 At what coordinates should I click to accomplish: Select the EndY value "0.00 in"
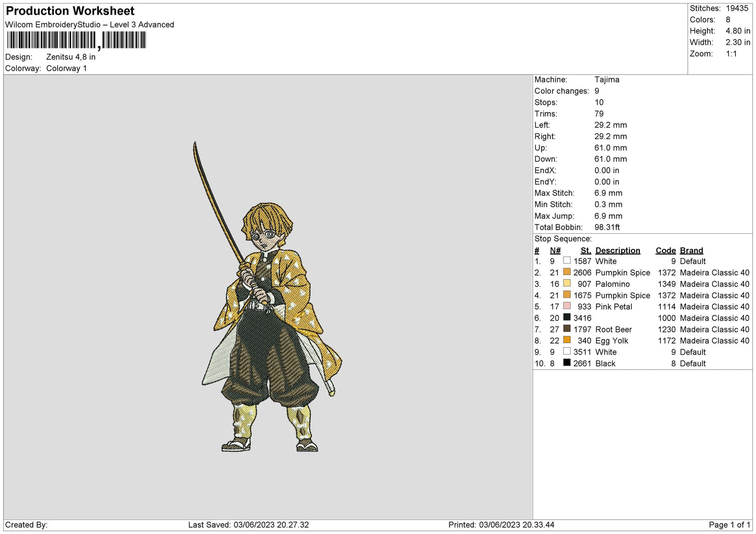(607, 182)
